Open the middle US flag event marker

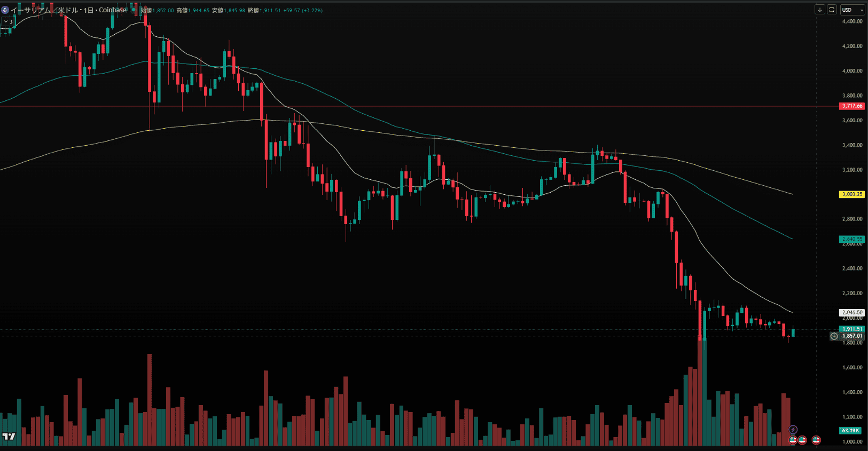click(x=802, y=440)
